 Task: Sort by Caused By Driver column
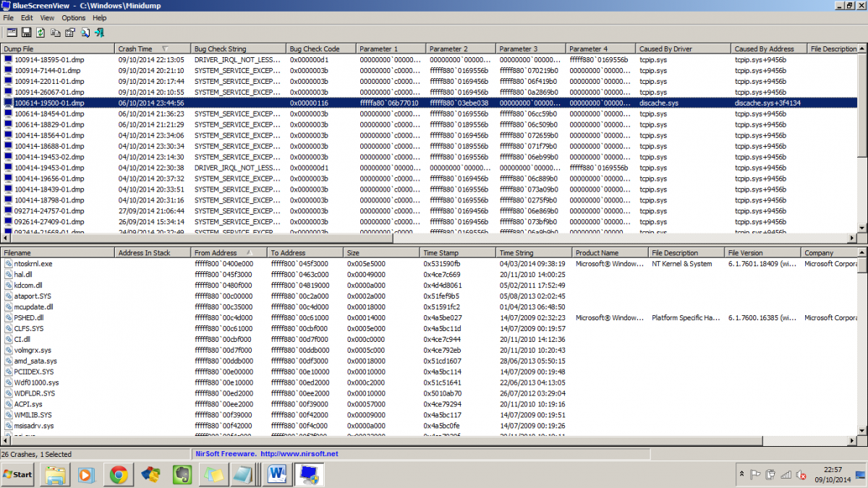(x=684, y=49)
